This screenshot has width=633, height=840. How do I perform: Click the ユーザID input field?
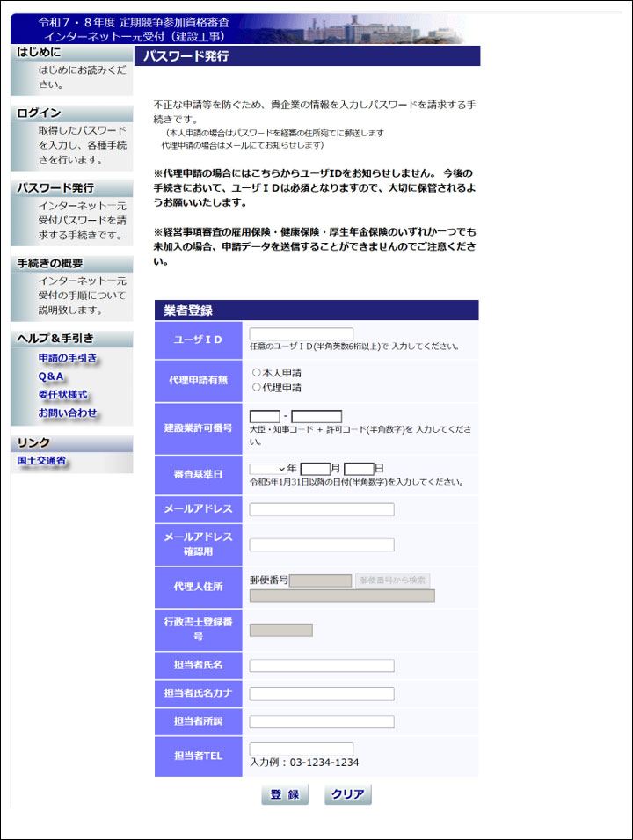click(x=302, y=334)
